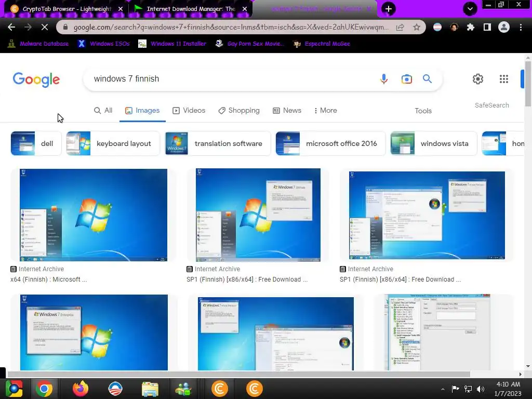Screen dimensions: 532x399
Task: Close the Internet Download Manager tab
Action: point(245,9)
